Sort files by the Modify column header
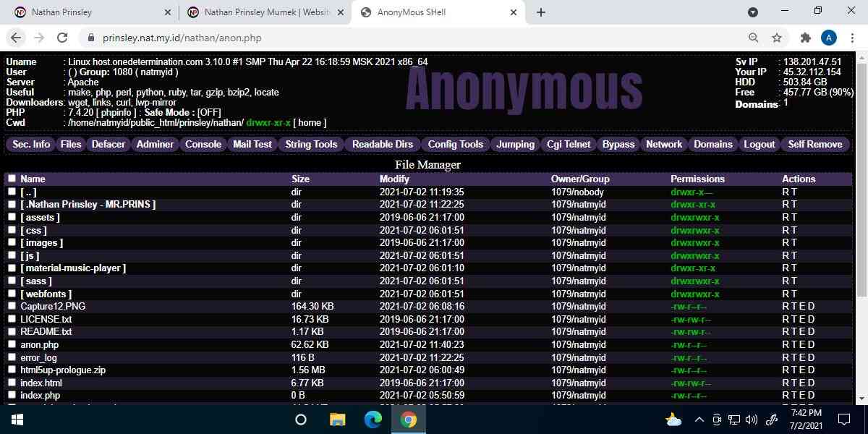868x434 pixels. pyautogui.click(x=394, y=179)
